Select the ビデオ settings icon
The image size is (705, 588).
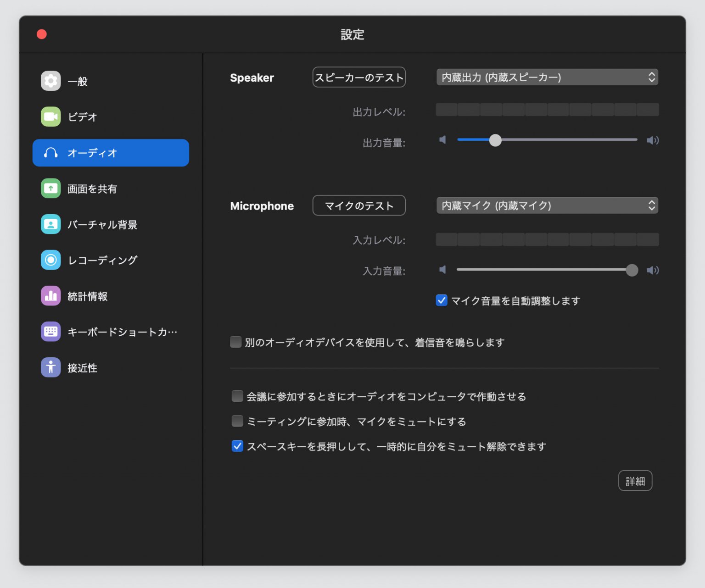tap(50, 117)
